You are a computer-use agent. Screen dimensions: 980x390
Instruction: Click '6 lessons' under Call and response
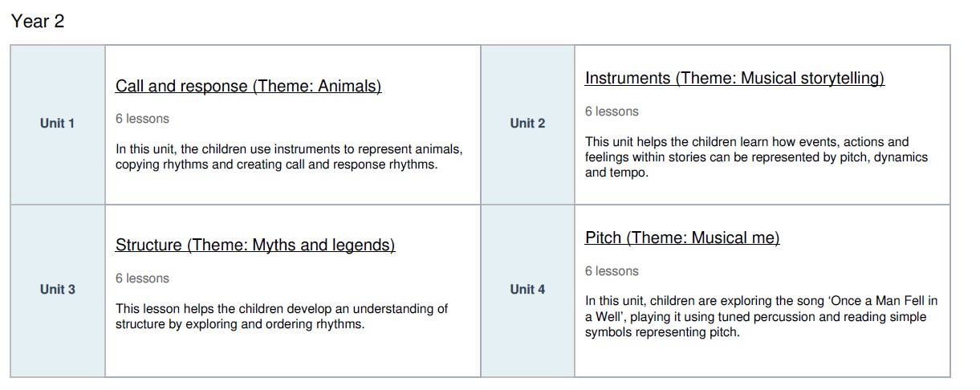142,119
